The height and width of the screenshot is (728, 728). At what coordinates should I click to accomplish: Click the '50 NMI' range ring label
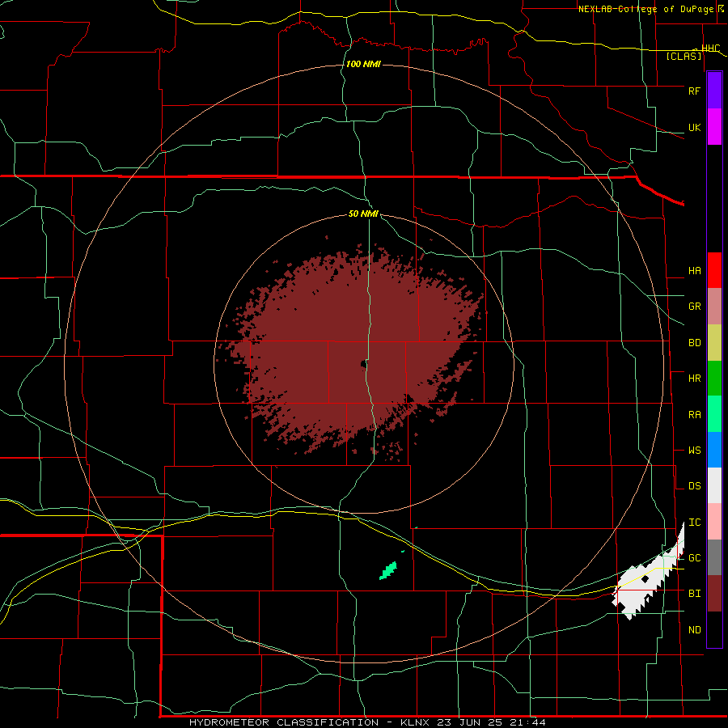point(363,214)
